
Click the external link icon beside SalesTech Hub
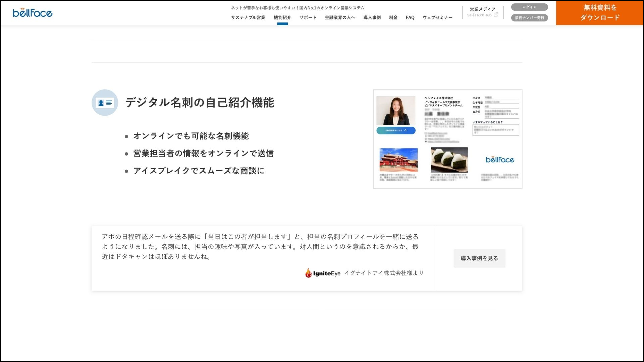[495, 15]
